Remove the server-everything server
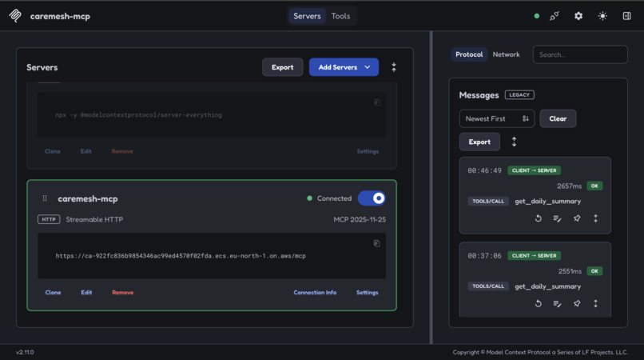 (x=122, y=151)
